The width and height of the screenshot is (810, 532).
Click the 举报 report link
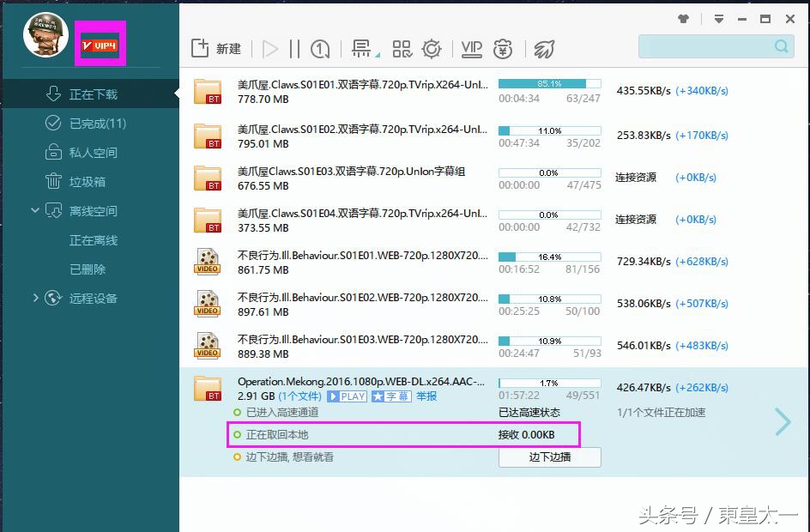click(426, 396)
